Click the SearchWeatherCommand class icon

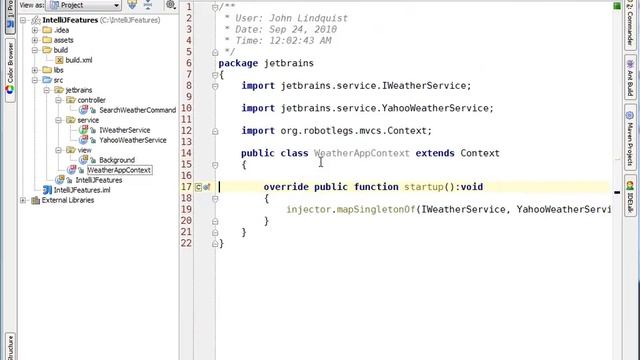point(84,110)
